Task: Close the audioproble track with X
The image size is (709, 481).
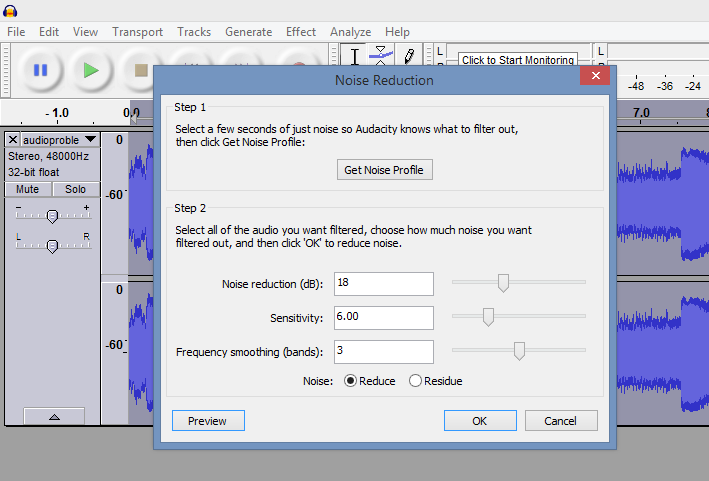Action: [13, 140]
